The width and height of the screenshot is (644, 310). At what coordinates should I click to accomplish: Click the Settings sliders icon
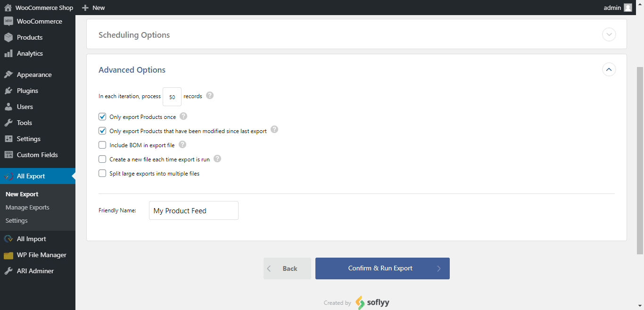[8, 139]
